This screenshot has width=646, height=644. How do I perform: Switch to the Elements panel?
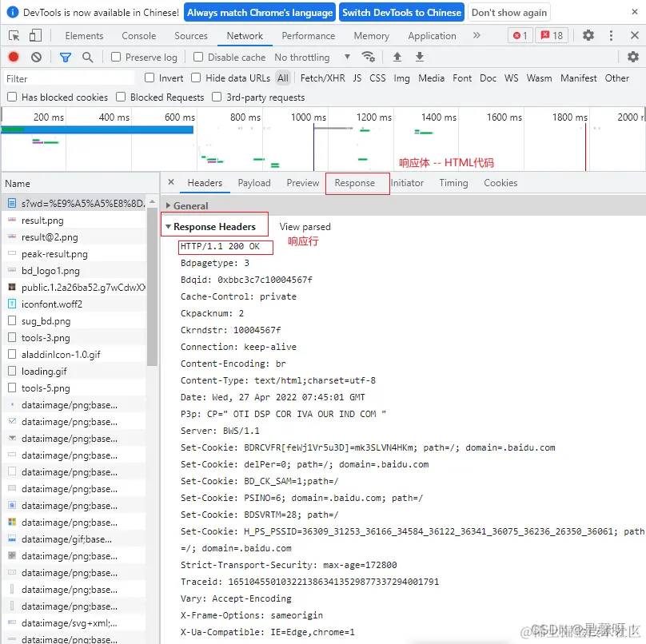coord(84,36)
